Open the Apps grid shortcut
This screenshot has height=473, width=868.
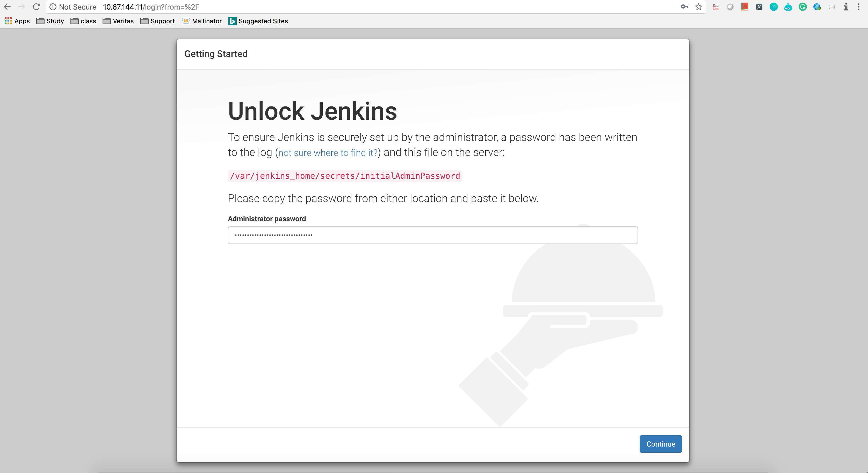(17, 21)
